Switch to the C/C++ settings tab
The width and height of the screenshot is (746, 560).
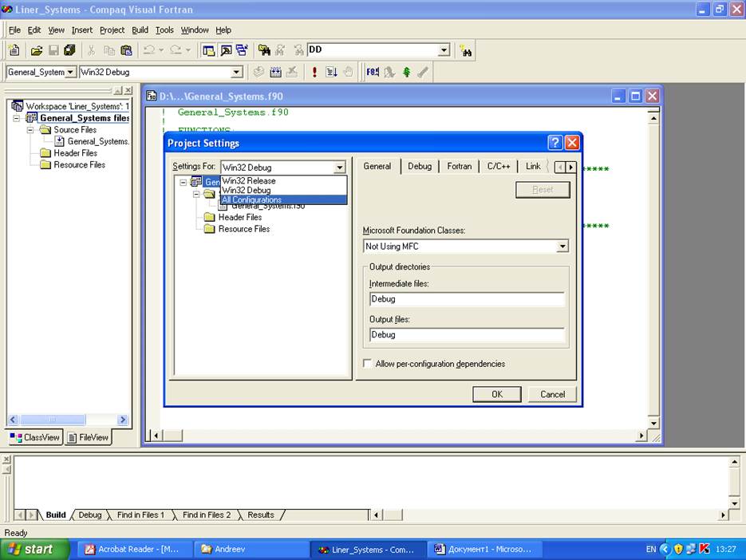click(x=498, y=167)
